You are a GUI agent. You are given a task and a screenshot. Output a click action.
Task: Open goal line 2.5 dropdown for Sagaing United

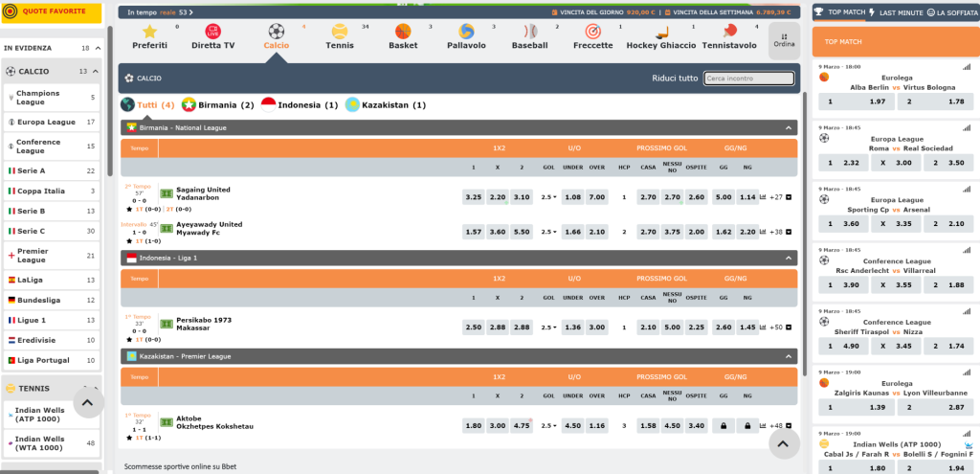coord(548,197)
